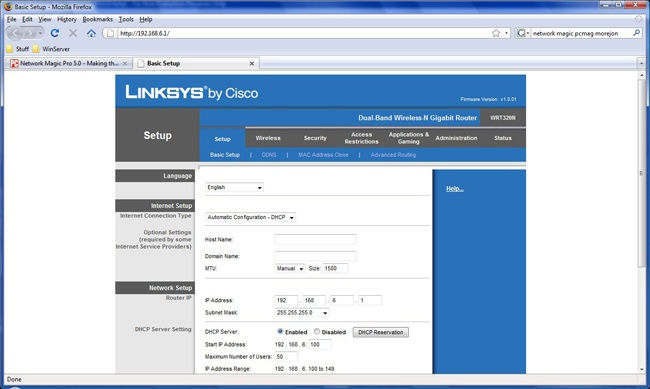
Task: Open the Internet Connection Type dropdown
Action: (x=250, y=217)
